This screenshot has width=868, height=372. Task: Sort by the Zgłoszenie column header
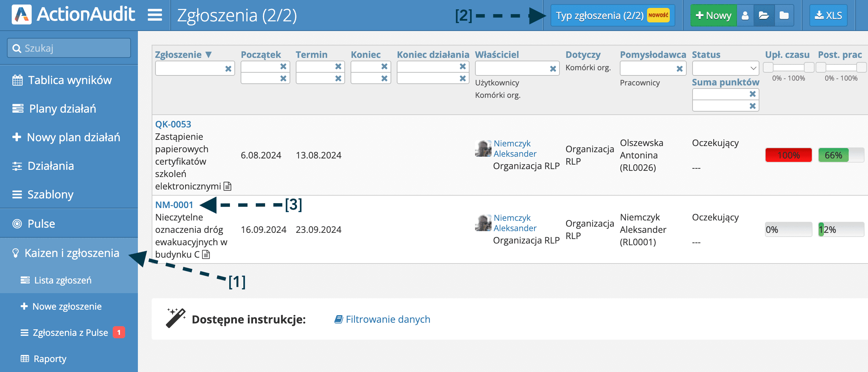(183, 54)
